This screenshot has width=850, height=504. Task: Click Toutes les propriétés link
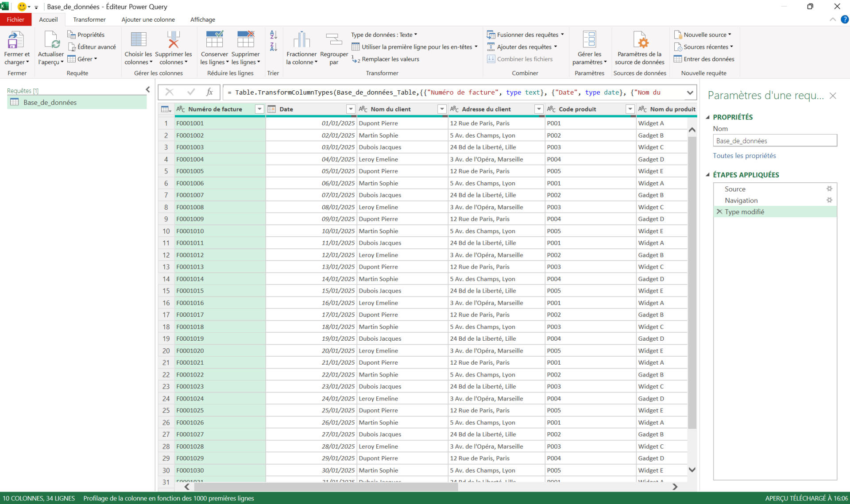[744, 156]
